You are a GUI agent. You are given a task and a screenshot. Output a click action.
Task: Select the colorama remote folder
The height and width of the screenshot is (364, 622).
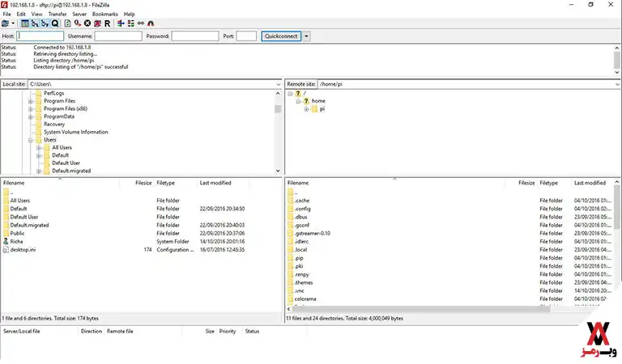pos(305,299)
